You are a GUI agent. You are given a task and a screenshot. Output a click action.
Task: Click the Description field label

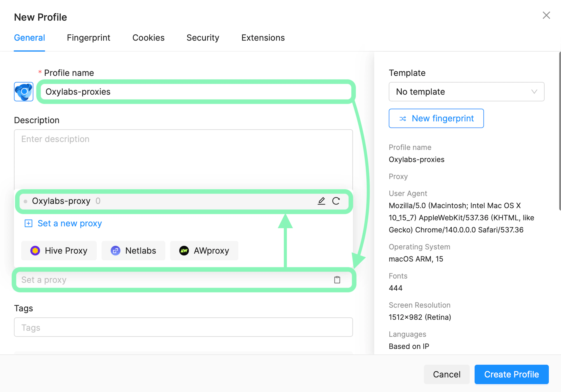tap(37, 120)
